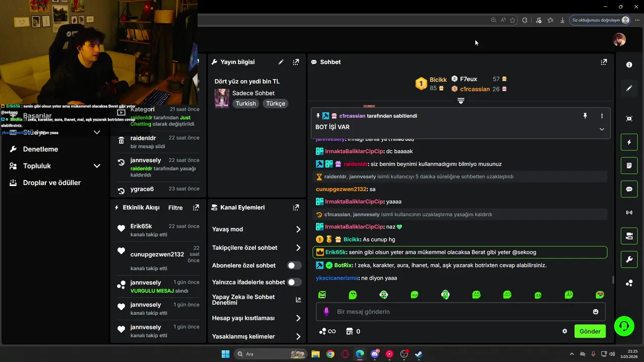The image size is (644, 362).
Task: Pop out the Kanal Eylemleri panel
Action: (x=296, y=207)
